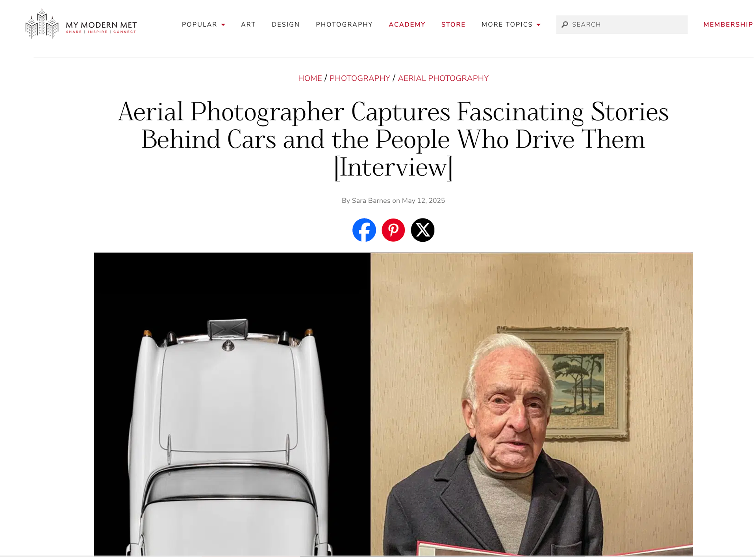The height and width of the screenshot is (557, 756).
Task: Open the Design menu item
Action: [x=285, y=24]
